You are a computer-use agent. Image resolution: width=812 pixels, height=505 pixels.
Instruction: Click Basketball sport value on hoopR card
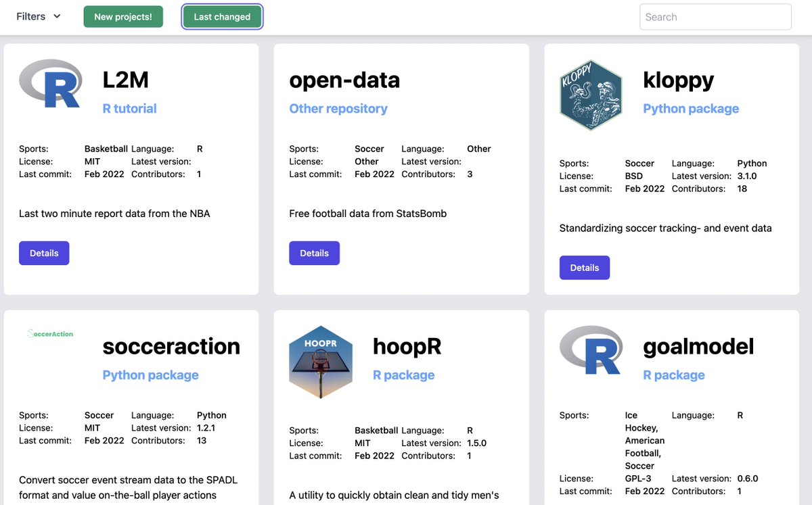click(376, 430)
